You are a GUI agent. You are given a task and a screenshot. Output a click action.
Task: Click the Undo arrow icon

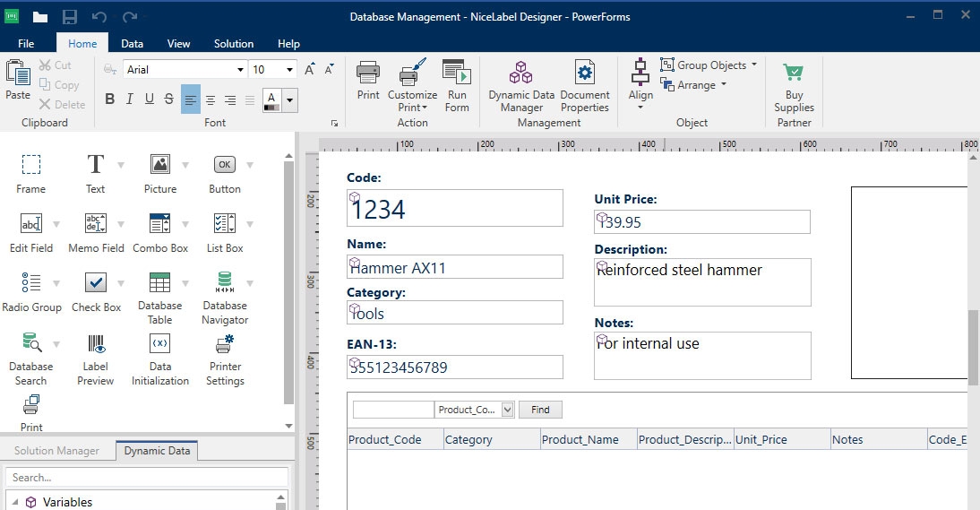99,17
